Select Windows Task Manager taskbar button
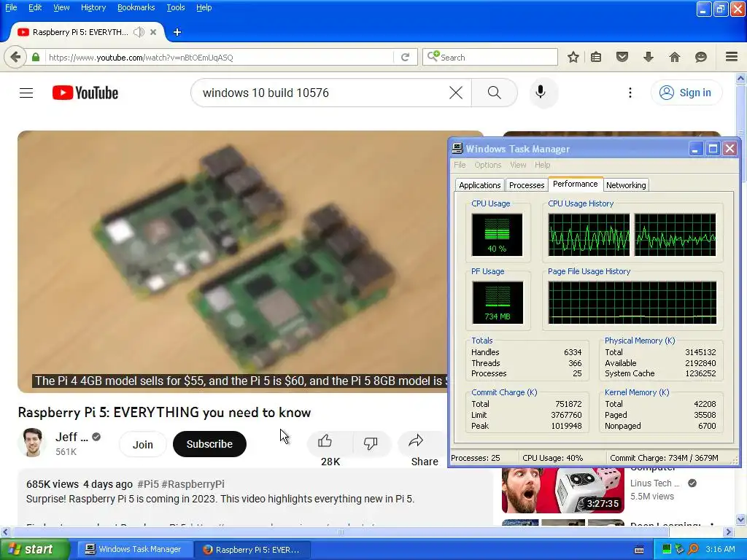The image size is (747, 560). pos(134,549)
